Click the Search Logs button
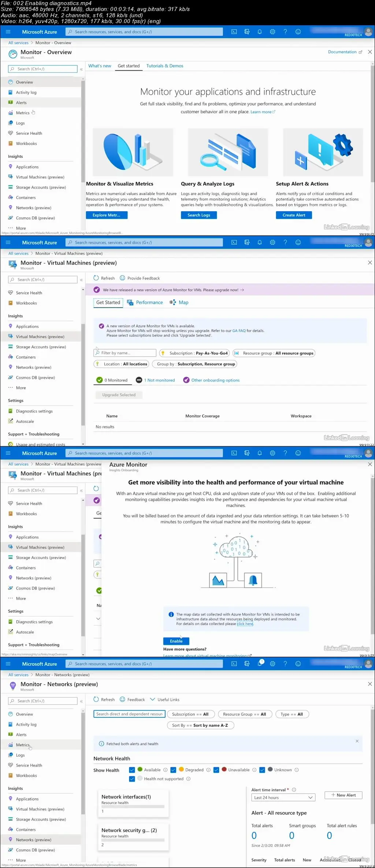Viewport: 375px width, 868px height. (x=199, y=215)
